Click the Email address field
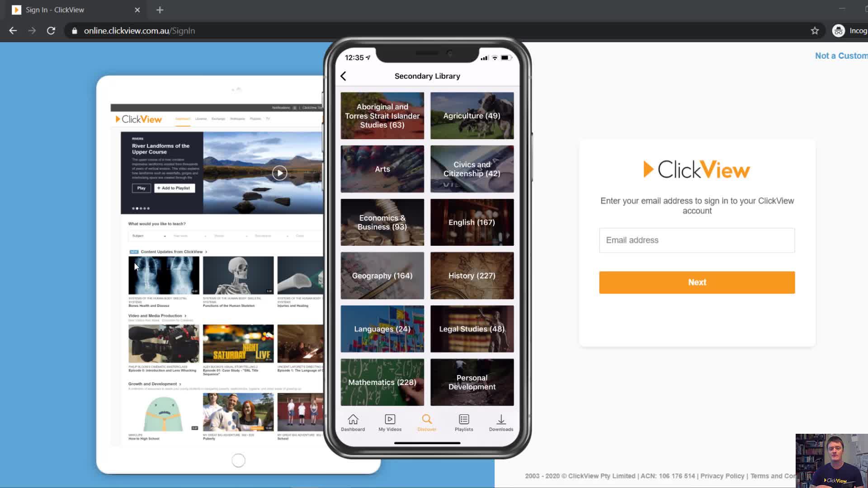 coord(697,240)
